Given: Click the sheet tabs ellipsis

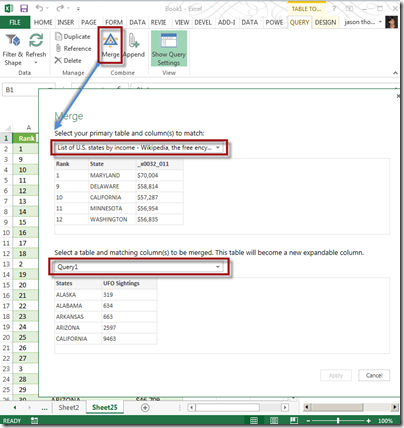Looking at the screenshot, I should [44, 408].
